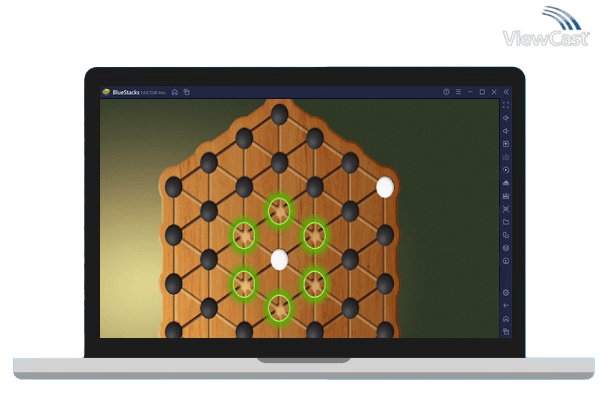Viewport: 602px width, 414px height.
Task: Open the hamburger menu in the title bar
Action: coord(458,92)
